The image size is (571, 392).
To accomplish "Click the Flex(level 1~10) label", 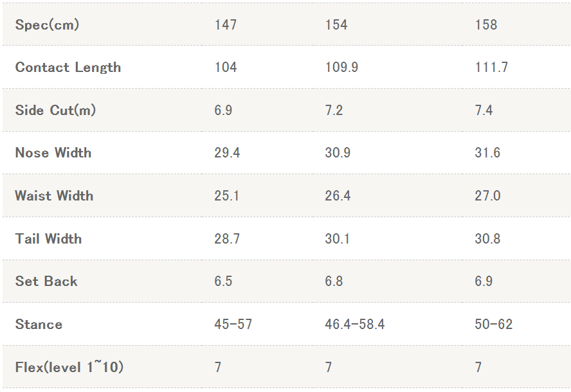I will click(69, 368).
